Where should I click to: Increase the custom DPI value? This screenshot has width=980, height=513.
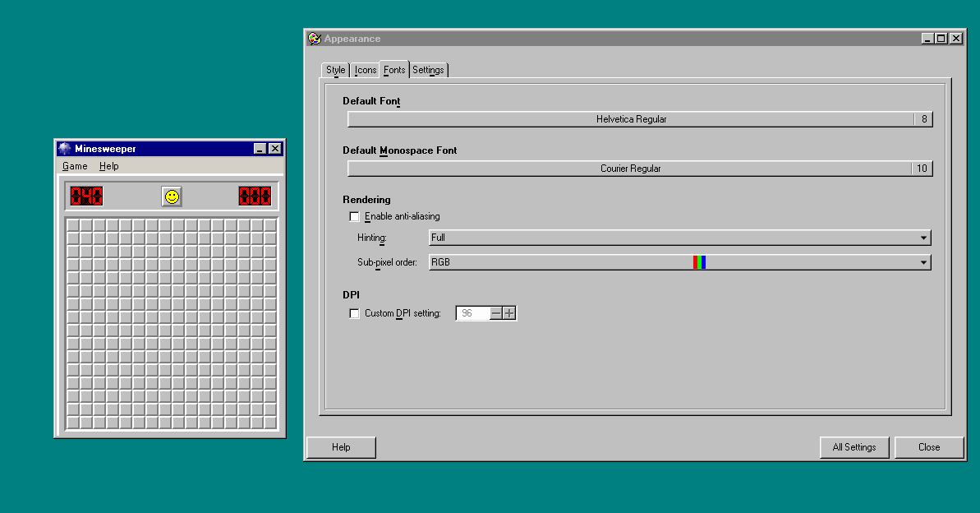[509, 313]
